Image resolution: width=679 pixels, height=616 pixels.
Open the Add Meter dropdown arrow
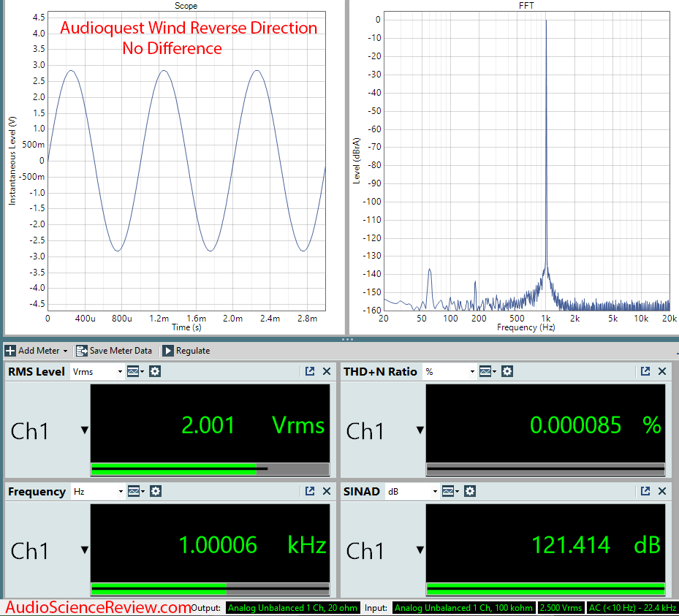[65, 351]
